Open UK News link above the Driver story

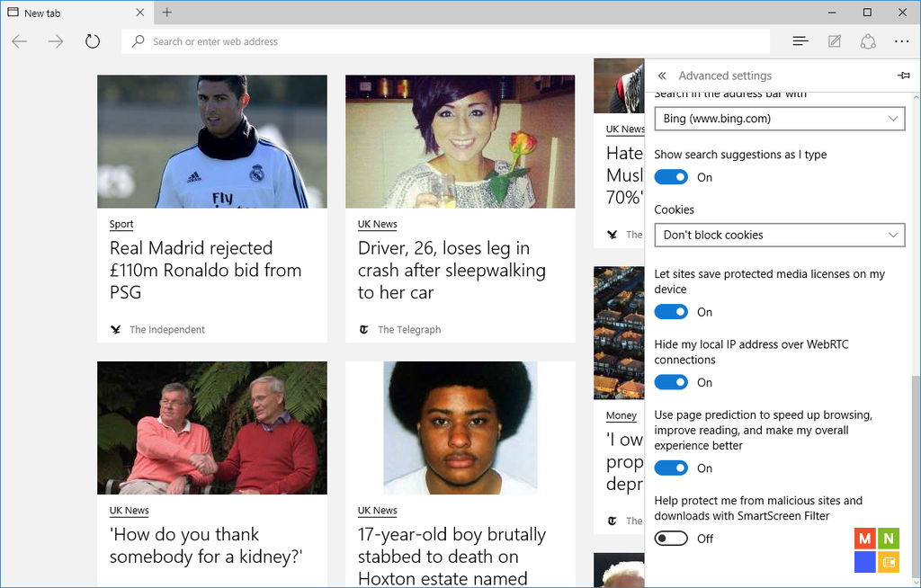click(377, 224)
